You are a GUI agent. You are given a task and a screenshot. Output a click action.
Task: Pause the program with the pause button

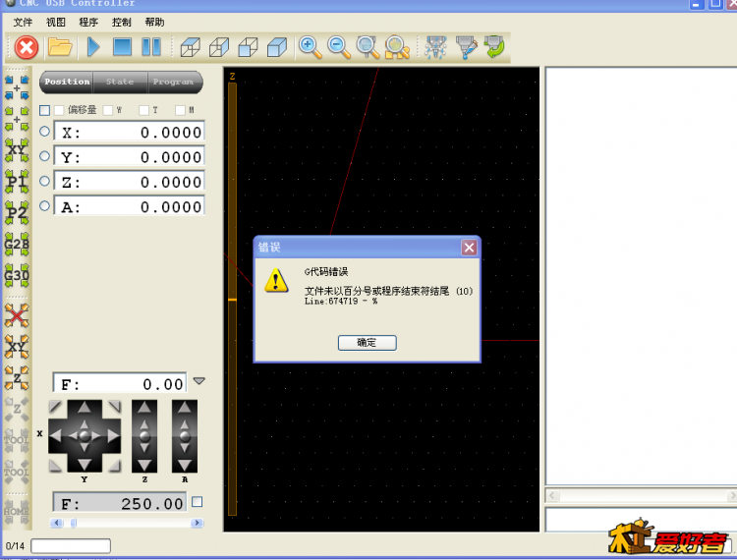[151, 47]
